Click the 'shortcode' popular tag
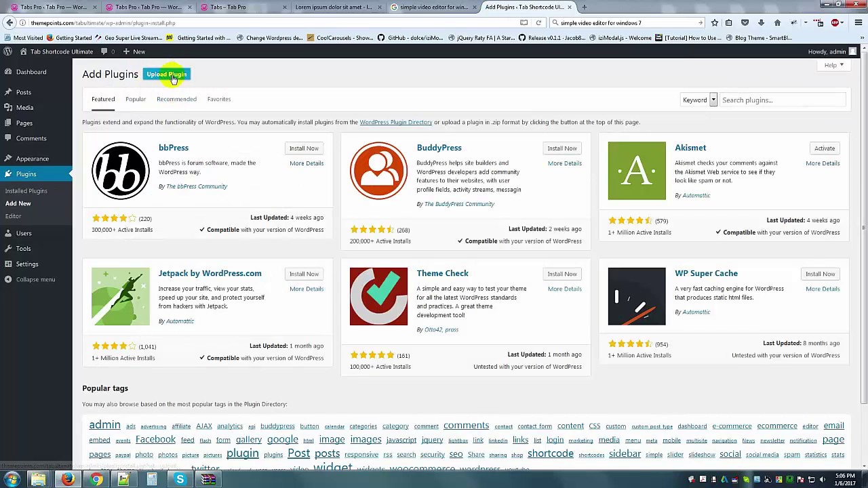Image resolution: width=868 pixels, height=488 pixels. pyautogui.click(x=551, y=453)
